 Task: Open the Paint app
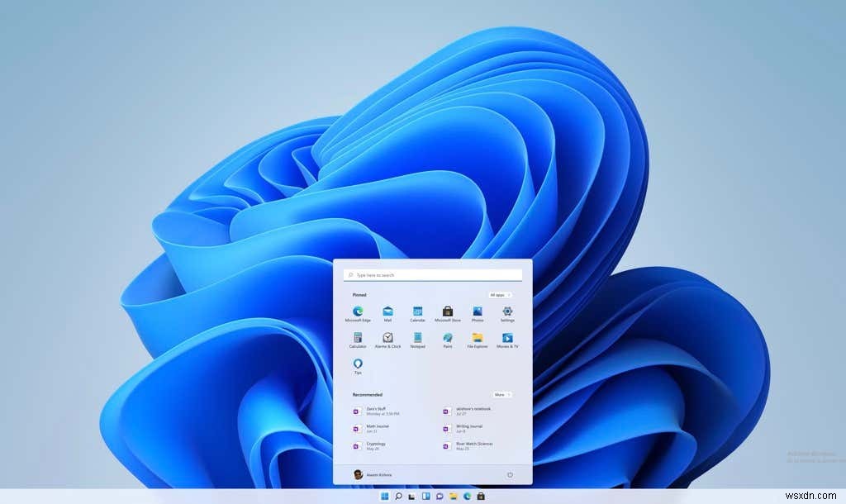click(x=447, y=339)
